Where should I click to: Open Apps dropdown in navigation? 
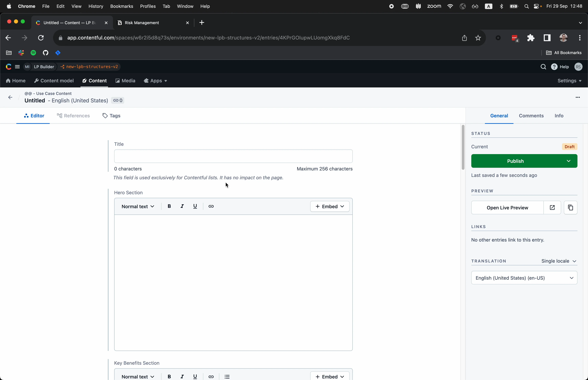[x=156, y=81]
